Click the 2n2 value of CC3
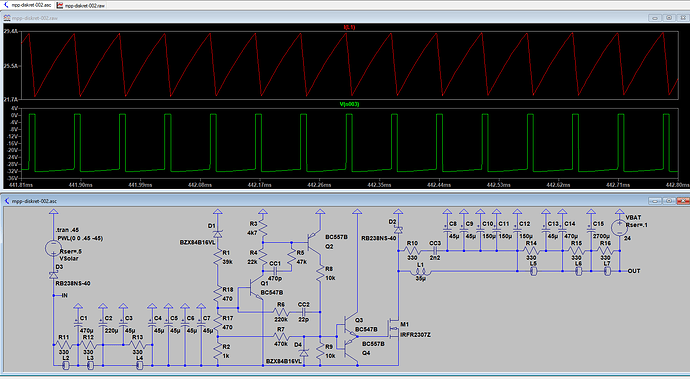 pos(435,258)
